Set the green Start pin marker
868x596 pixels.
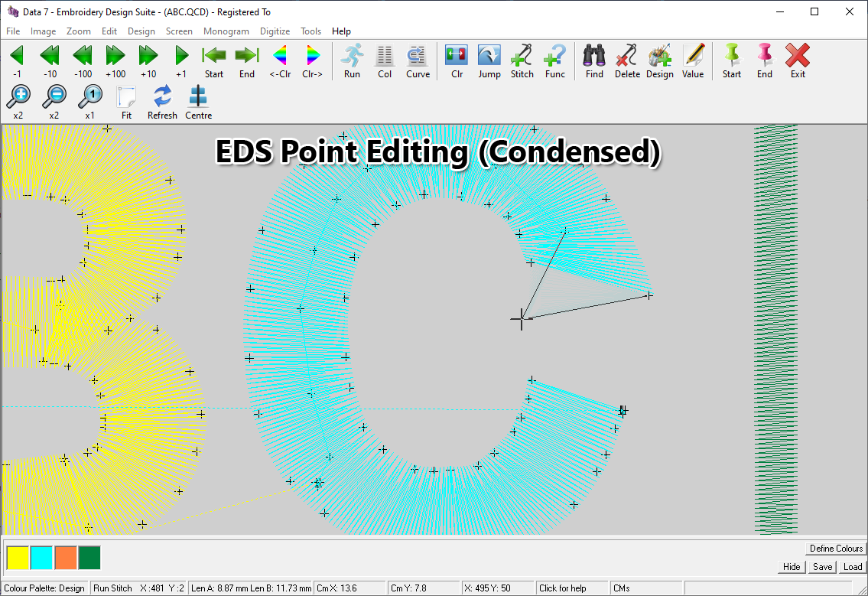732,61
